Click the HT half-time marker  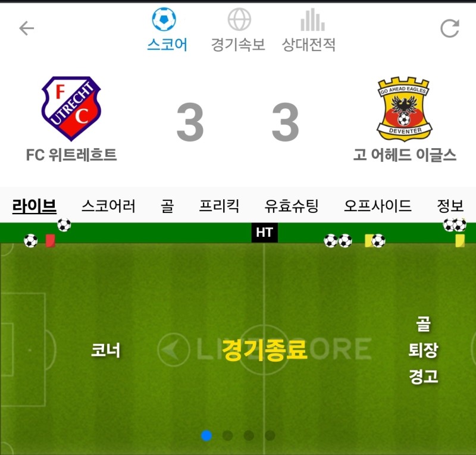[x=264, y=233]
